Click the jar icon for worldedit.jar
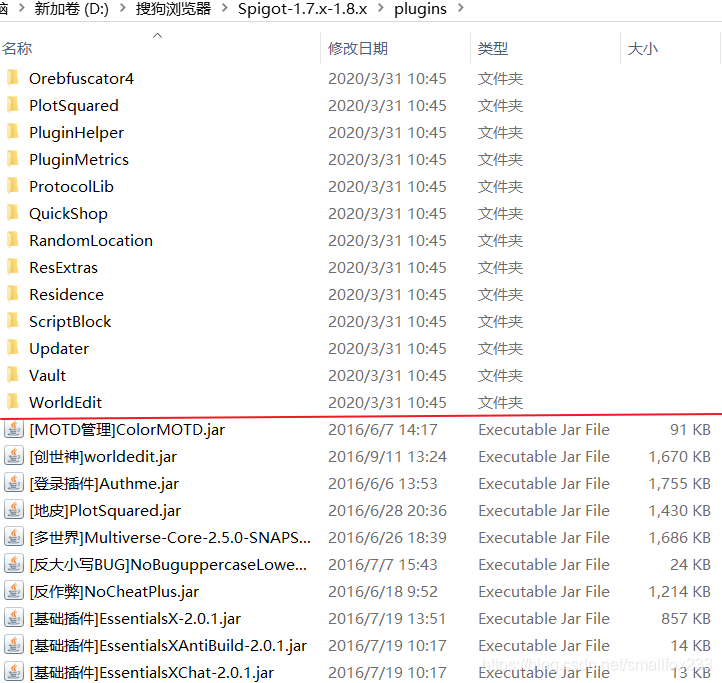This screenshot has height=683, width=722. 14,456
